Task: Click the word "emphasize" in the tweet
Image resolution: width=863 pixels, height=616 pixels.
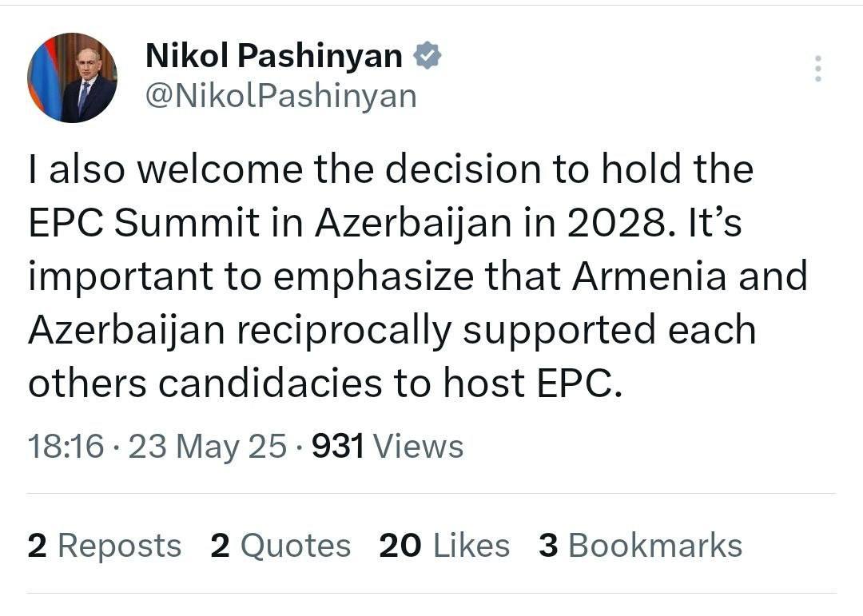Action: click(x=373, y=277)
